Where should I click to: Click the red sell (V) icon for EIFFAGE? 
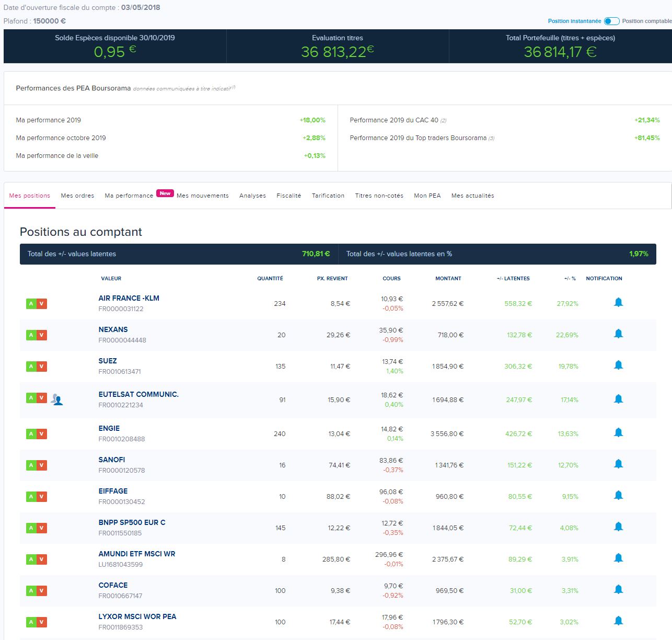tap(42, 497)
